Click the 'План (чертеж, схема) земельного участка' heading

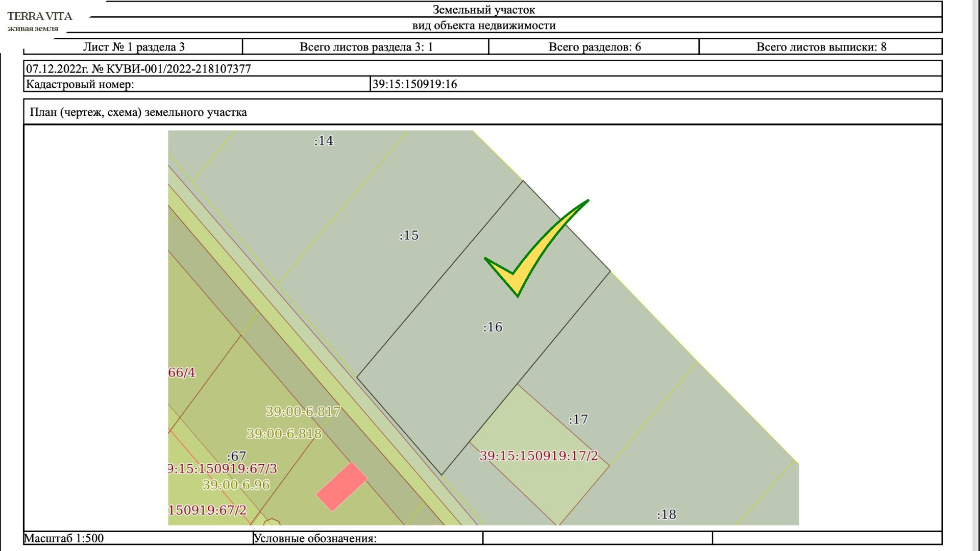click(138, 112)
